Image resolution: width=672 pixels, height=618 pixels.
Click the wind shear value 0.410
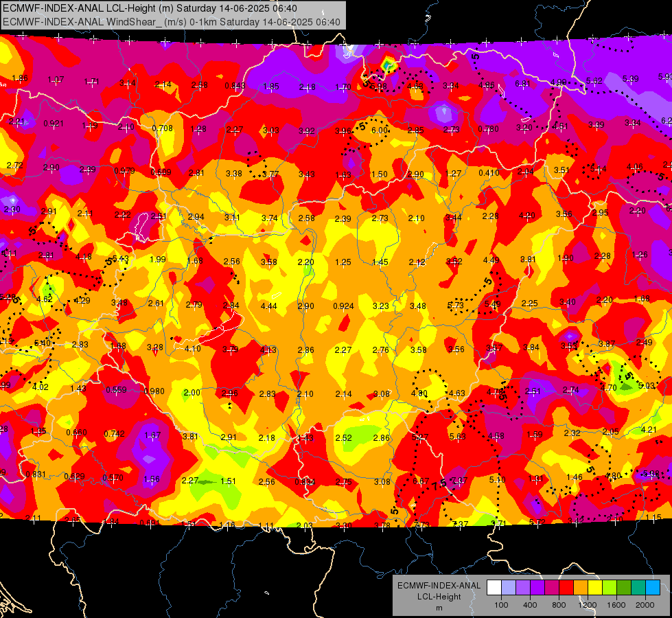click(489, 173)
